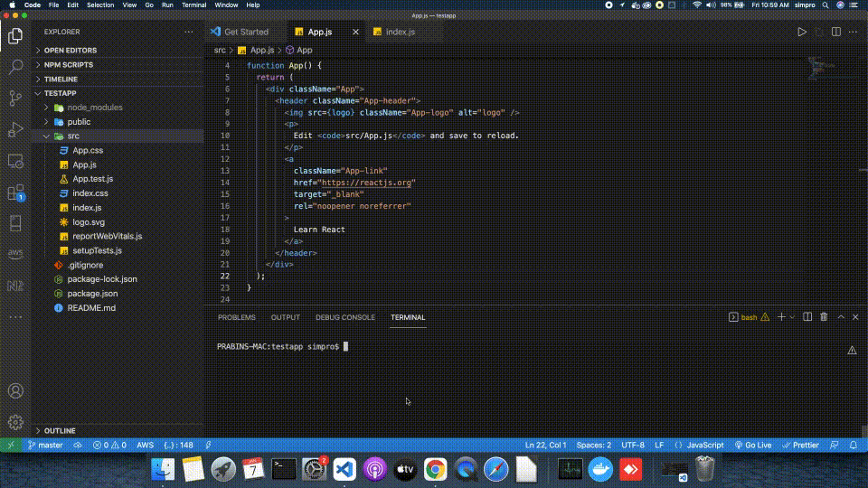Open the Selection menu in menu bar
Image resolution: width=868 pixels, height=488 pixels.
100,5
